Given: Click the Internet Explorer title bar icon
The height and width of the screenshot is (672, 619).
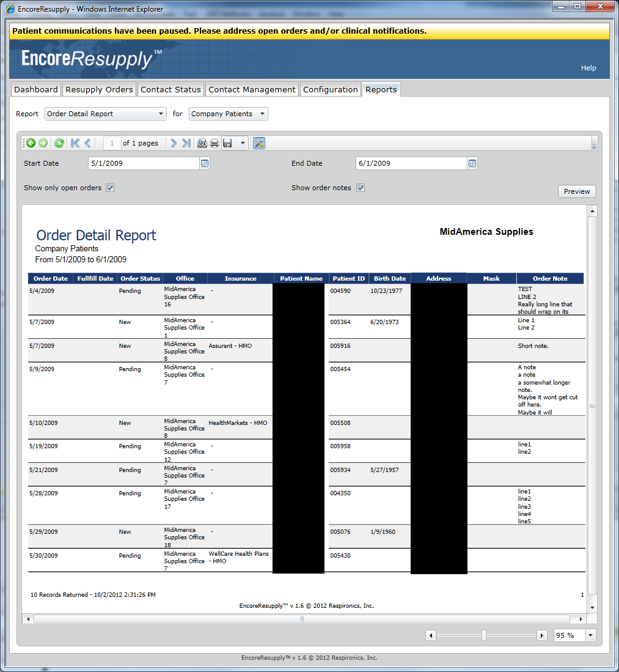Looking at the screenshot, I should [x=10, y=9].
